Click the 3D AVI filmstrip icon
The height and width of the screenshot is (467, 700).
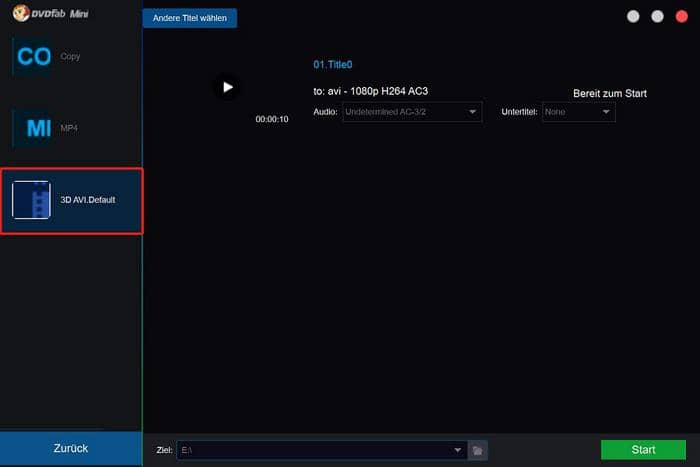click(x=31, y=200)
